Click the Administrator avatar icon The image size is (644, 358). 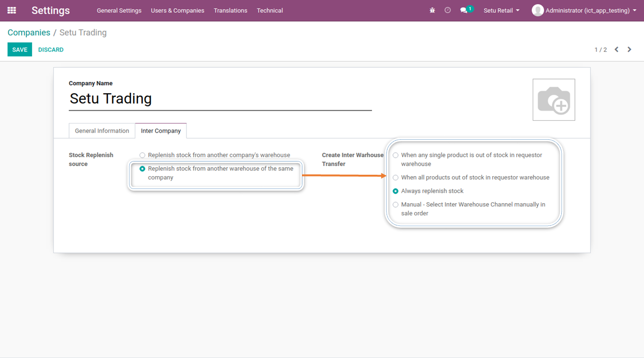pos(538,10)
